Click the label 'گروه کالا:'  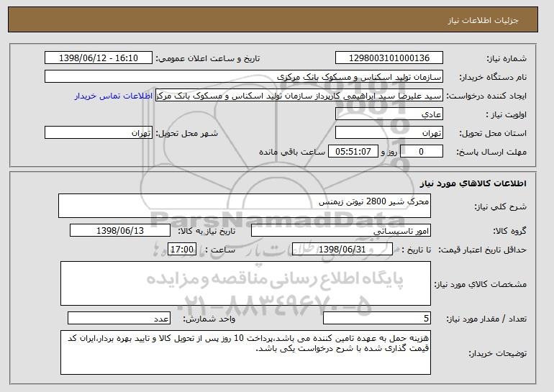tap(510, 231)
